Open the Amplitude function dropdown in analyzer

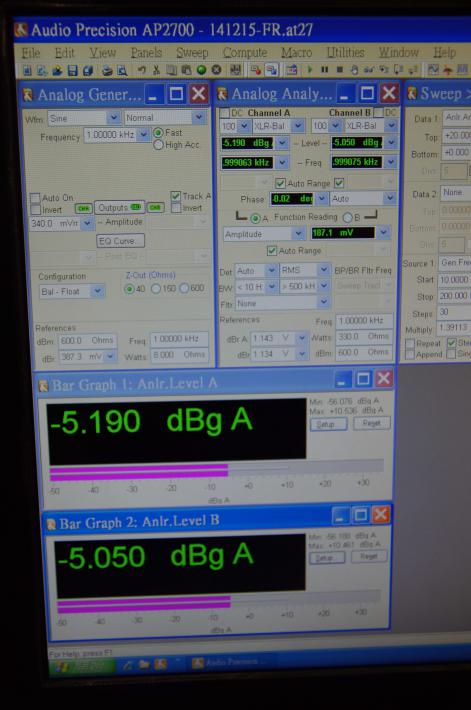[298, 234]
